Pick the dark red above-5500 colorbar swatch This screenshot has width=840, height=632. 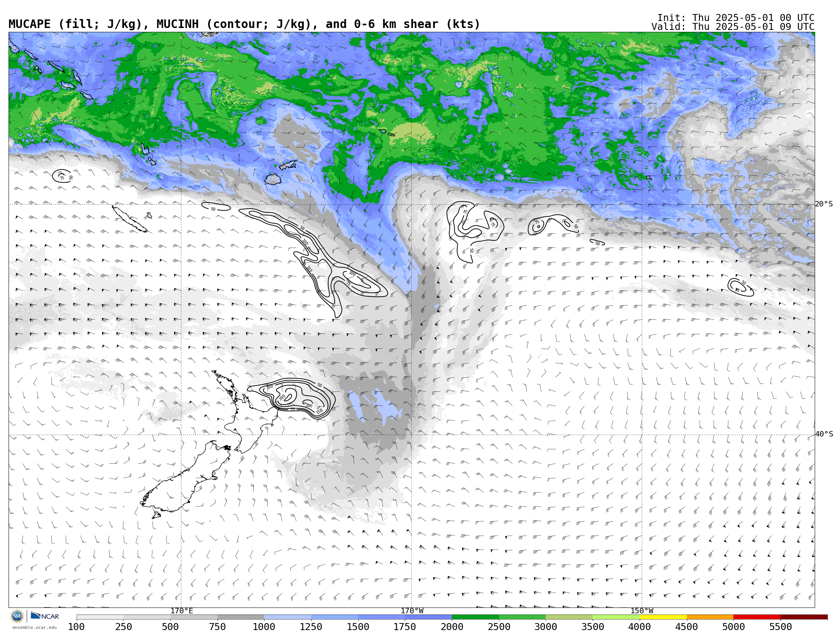pyautogui.click(x=804, y=617)
